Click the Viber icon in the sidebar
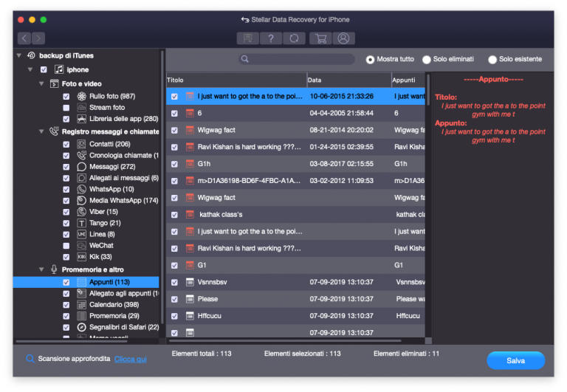Viewport: 567px width, 392px height. tap(82, 212)
